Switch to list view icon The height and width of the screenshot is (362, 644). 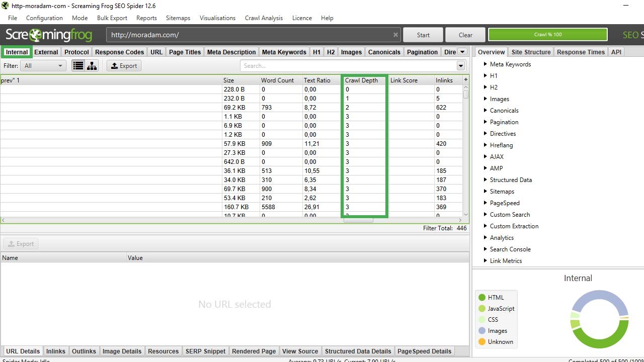point(78,66)
